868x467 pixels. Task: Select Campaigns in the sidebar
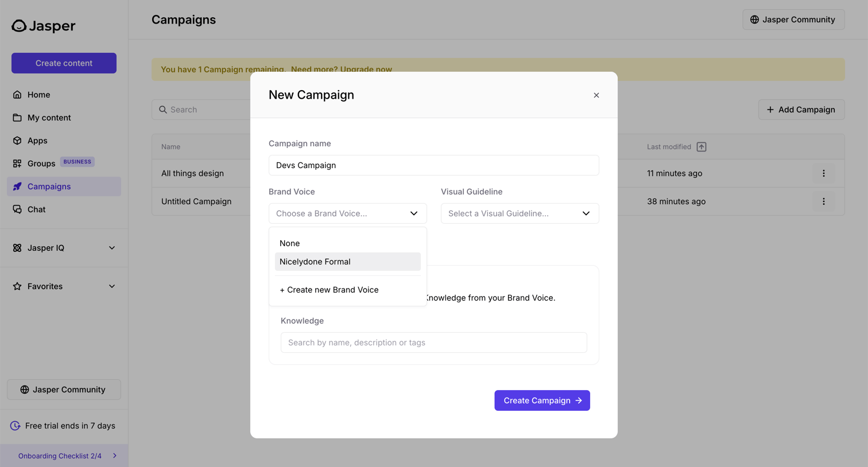(64, 186)
